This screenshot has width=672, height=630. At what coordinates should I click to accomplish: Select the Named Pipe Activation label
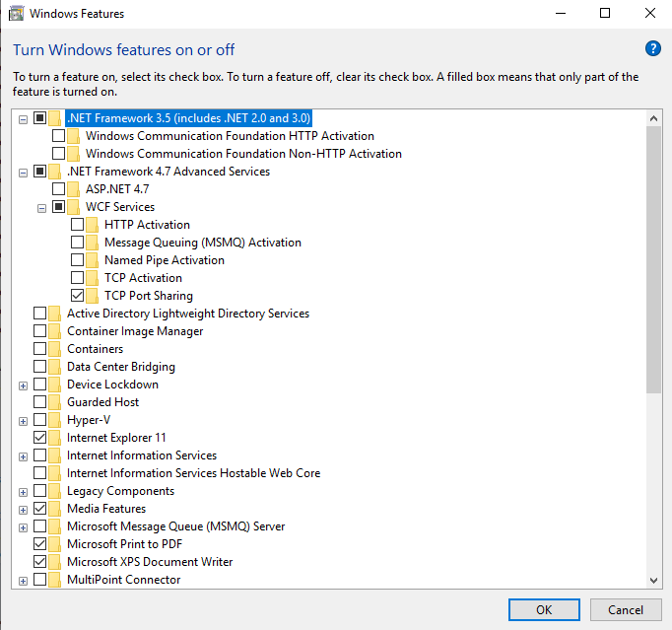pyautogui.click(x=165, y=260)
